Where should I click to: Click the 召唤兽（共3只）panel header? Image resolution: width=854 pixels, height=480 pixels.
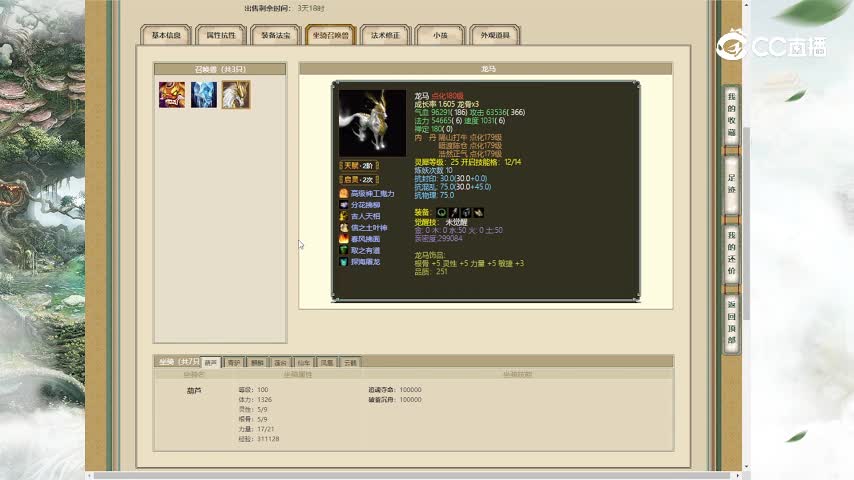coord(220,69)
